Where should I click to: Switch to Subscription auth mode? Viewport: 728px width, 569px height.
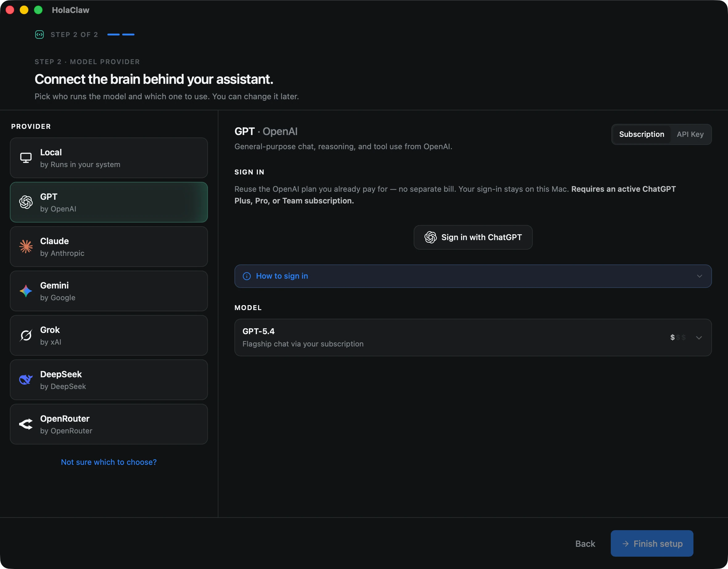[x=641, y=134]
